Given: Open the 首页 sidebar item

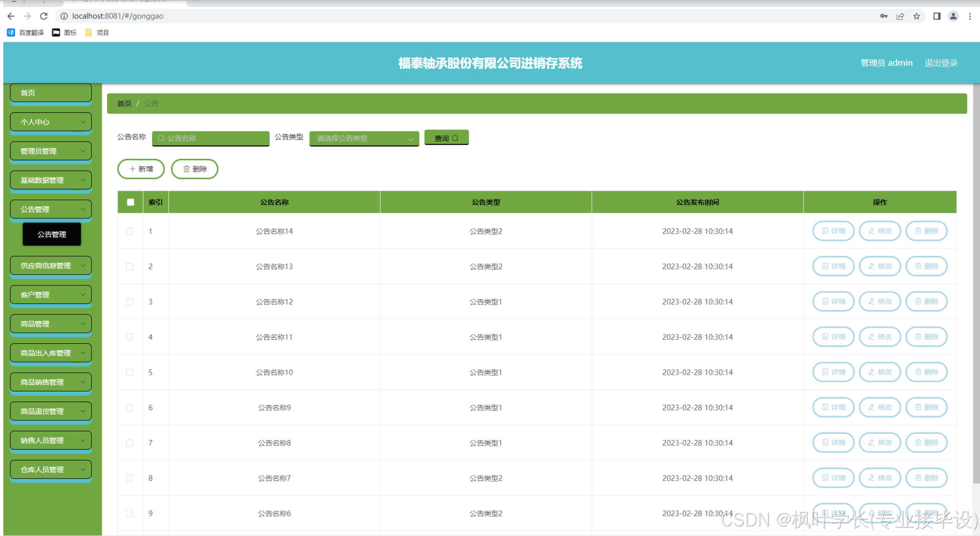Looking at the screenshot, I should click(51, 93).
